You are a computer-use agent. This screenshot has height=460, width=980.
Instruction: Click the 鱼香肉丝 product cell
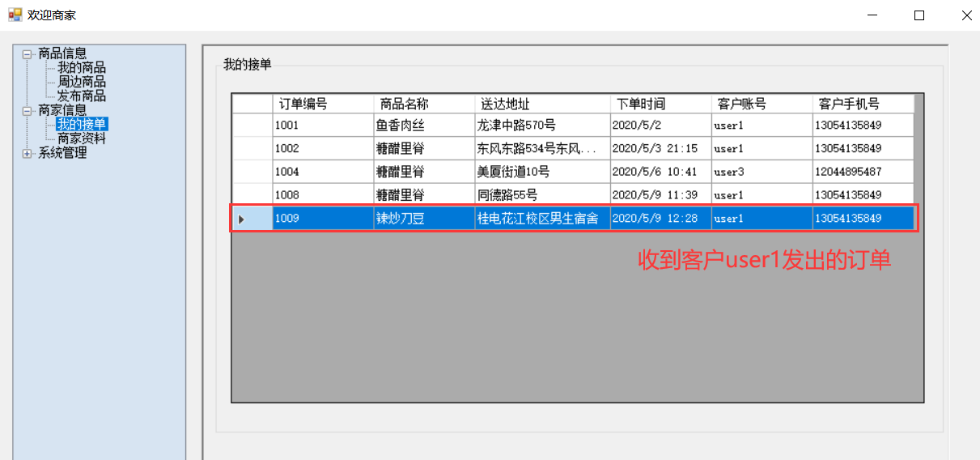(x=424, y=126)
